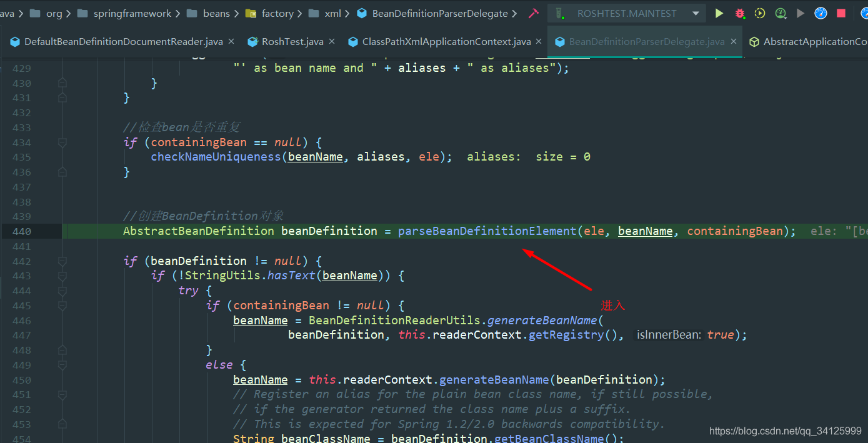Screen dimensions: 868x443
Task: Click the AbstractApplicationCo… tab class icon
Action: [x=754, y=42]
